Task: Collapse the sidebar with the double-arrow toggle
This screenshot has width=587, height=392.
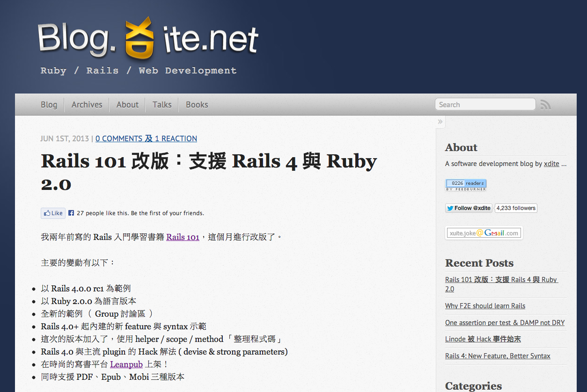Action: click(x=440, y=122)
